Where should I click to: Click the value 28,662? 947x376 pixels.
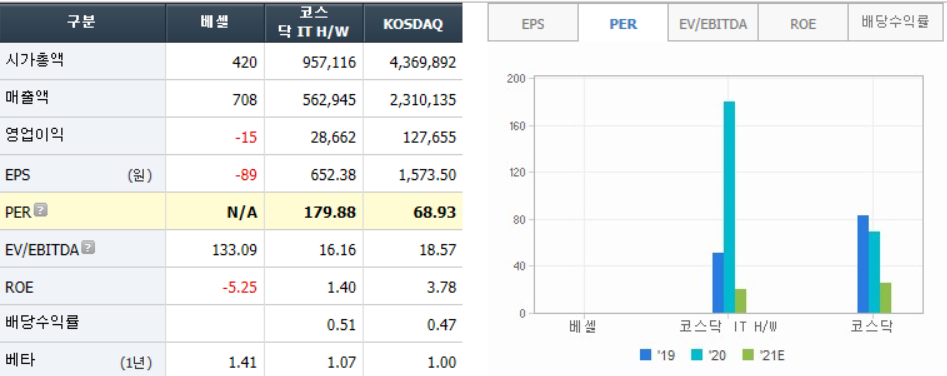pyautogui.click(x=334, y=138)
